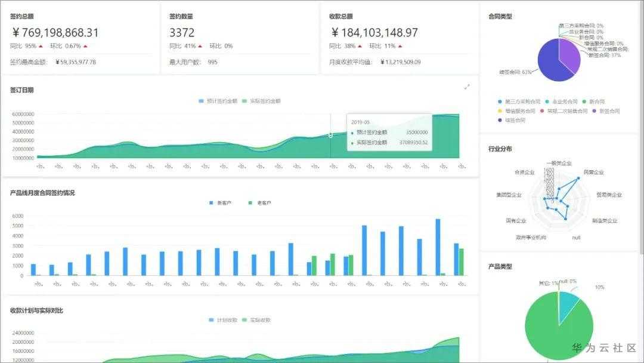644x363 pixels.
Task: Click the 合同类型 panel title
Action: [500, 17]
